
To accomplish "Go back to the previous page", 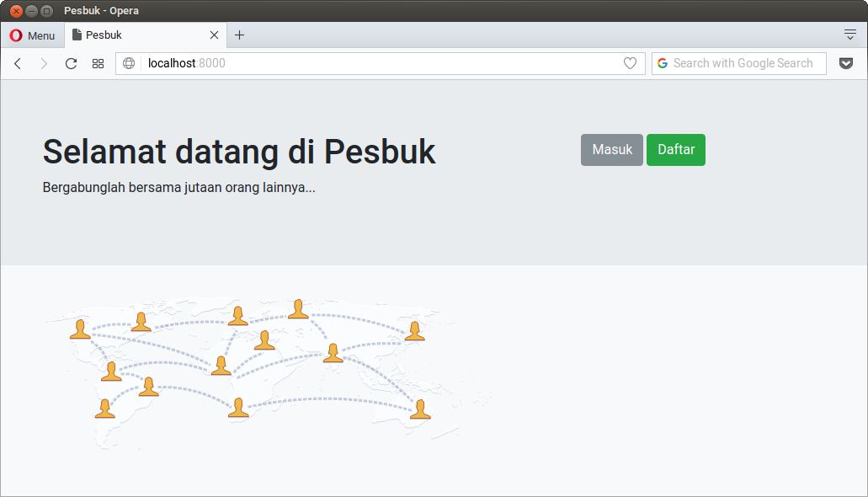I will pyautogui.click(x=18, y=63).
